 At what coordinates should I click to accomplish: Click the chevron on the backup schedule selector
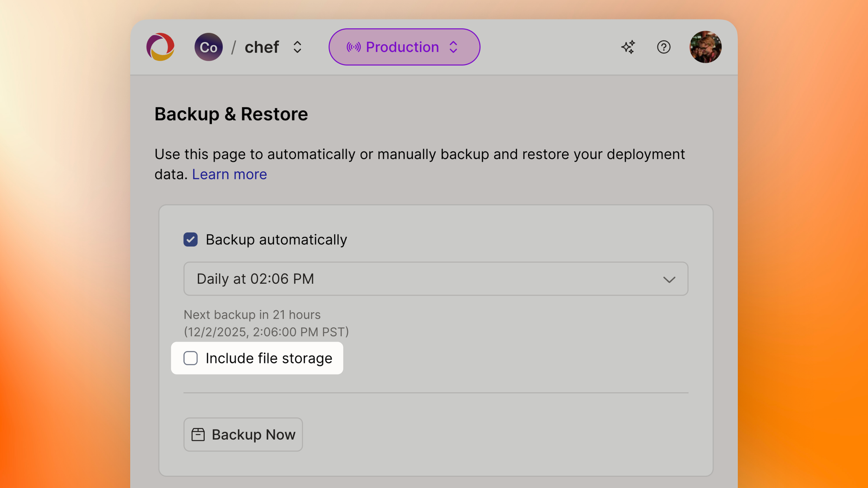[669, 279]
